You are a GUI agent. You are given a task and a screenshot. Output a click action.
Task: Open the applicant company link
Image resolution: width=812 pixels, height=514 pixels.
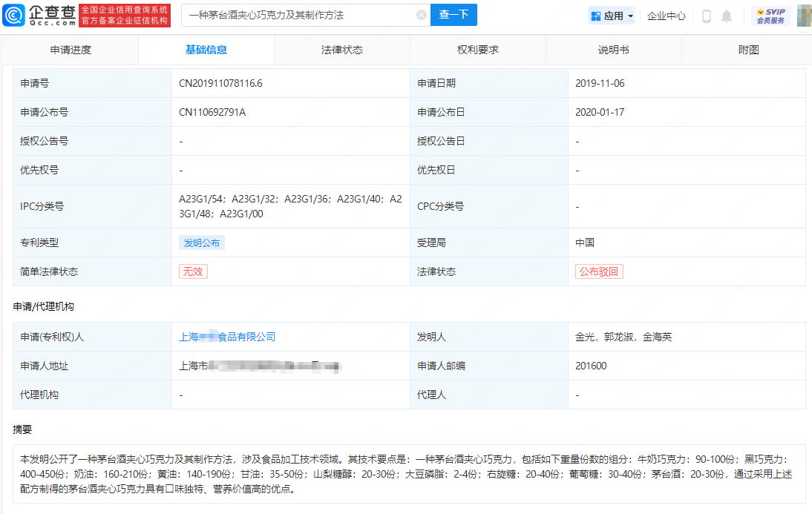coord(227,337)
